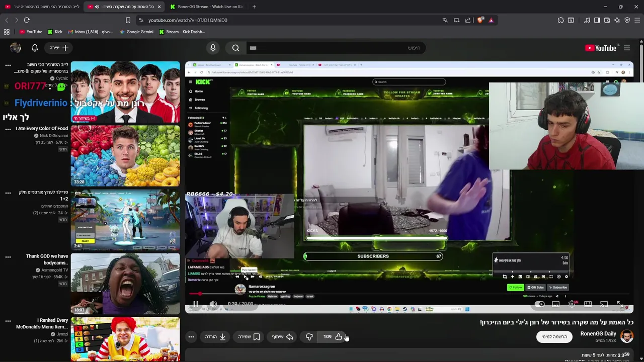Open Google Gemini bookmark
The image size is (644, 362).
coord(136,32)
